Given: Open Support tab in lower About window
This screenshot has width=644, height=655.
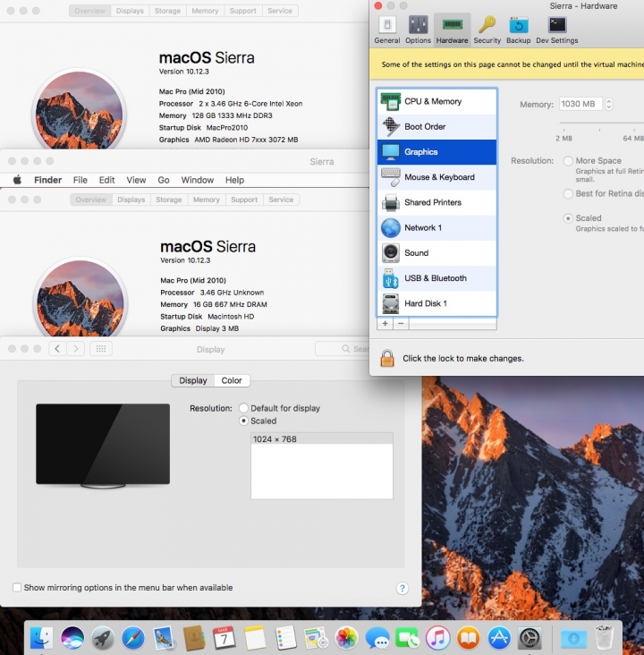Looking at the screenshot, I should [x=244, y=200].
